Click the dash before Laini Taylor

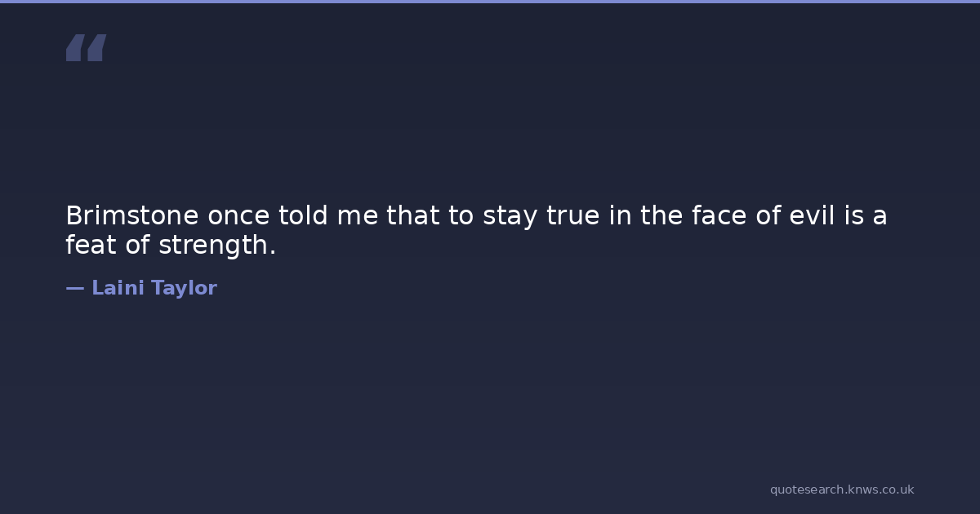[x=74, y=288]
